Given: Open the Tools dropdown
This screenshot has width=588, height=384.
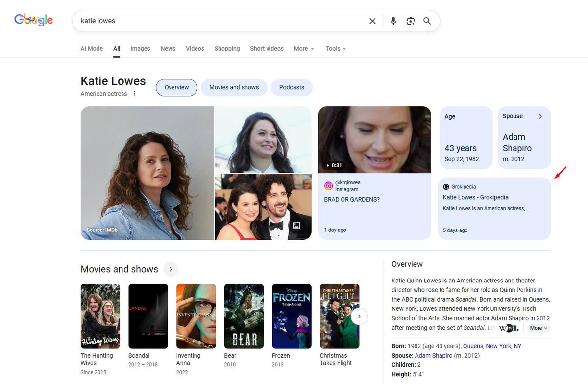Looking at the screenshot, I should point(336,49).
